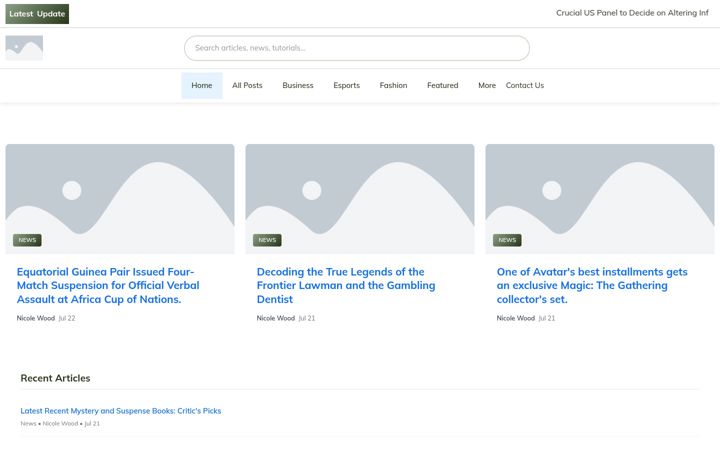Go to the Fashion category
Image resolution: width=720 pixels, height=450 pixels.
394,85
